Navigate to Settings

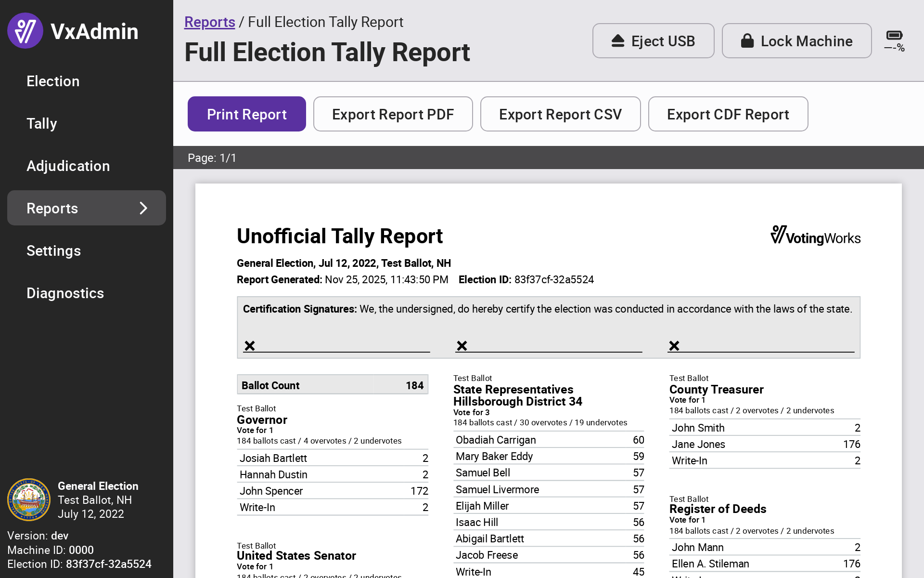54,250
